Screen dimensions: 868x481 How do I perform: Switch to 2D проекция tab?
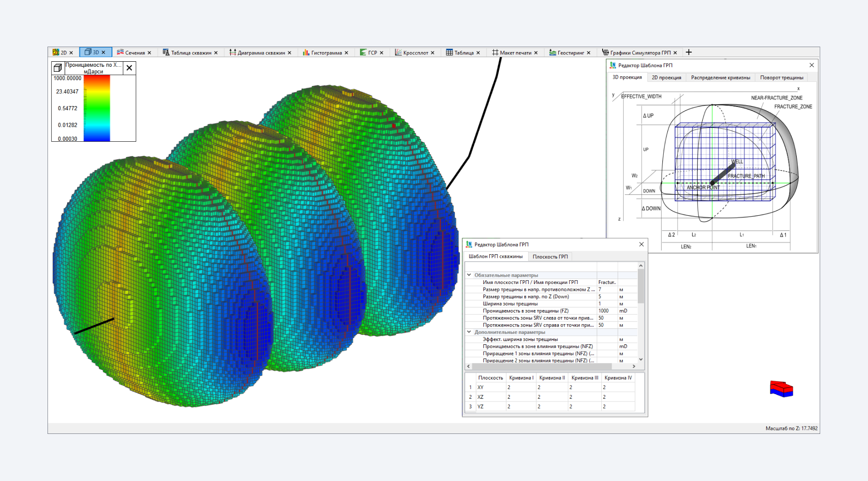point(667,77)
